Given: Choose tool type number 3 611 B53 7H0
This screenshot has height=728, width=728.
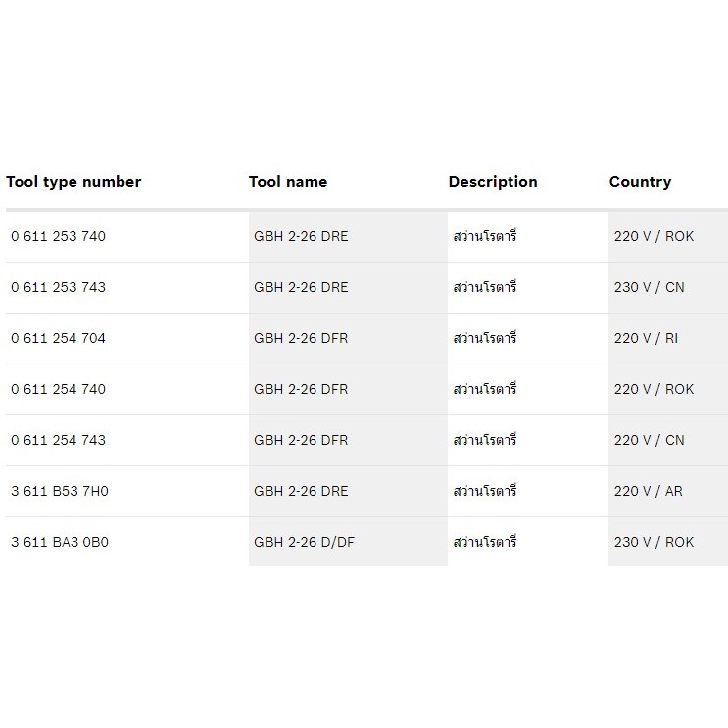Looking at the screenshot, I should 60,491.
